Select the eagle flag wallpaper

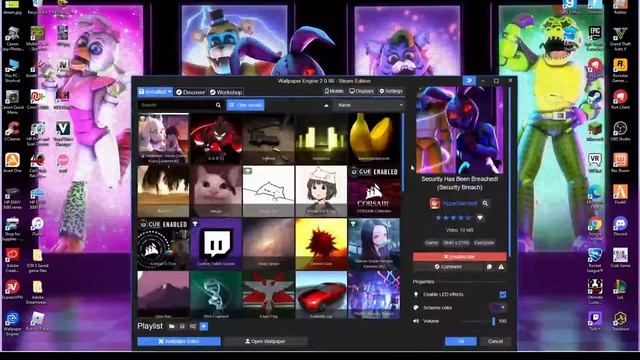coord(268,295)
